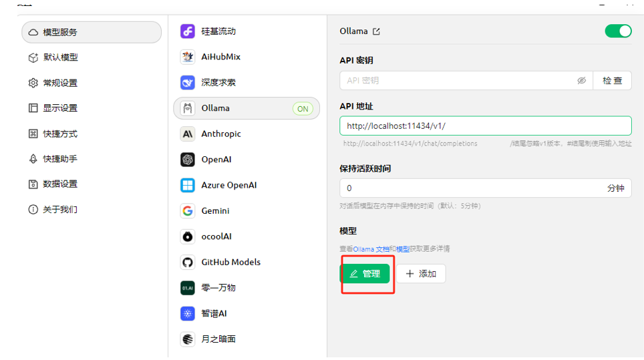Choose the 深度求索 whale icon
The image size is (644, 360).
(x=188, y=83)
